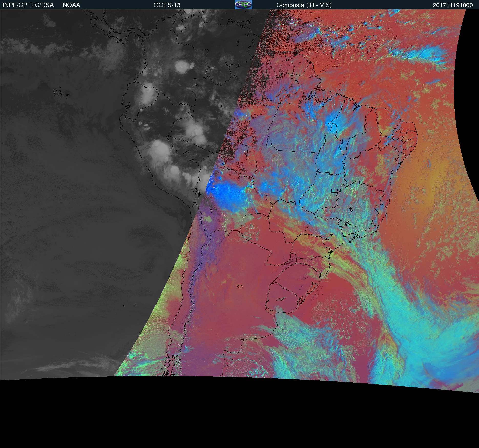Click the CPTEC logo in the header
Screen dimensions: 479x448
(243, 5)
